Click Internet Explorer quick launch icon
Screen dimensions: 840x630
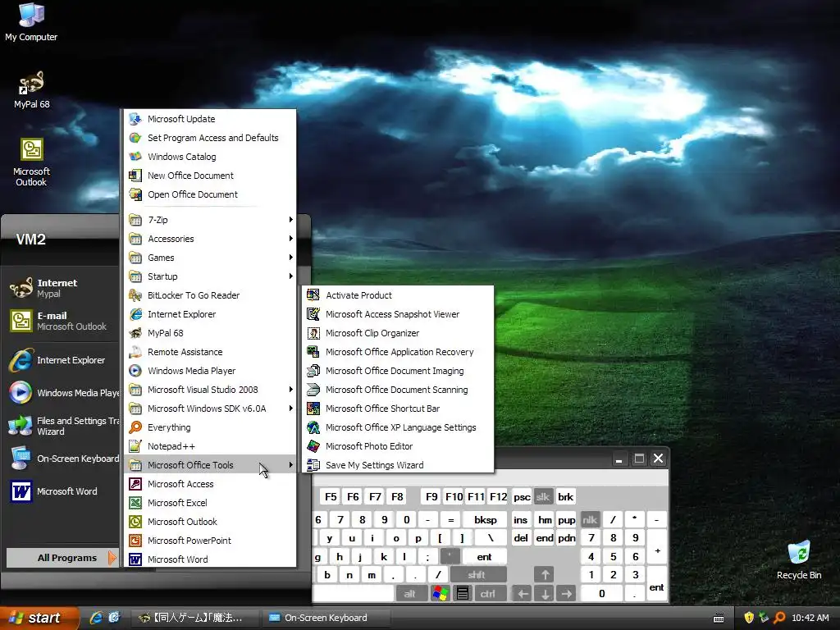click(x=96, y=618)
